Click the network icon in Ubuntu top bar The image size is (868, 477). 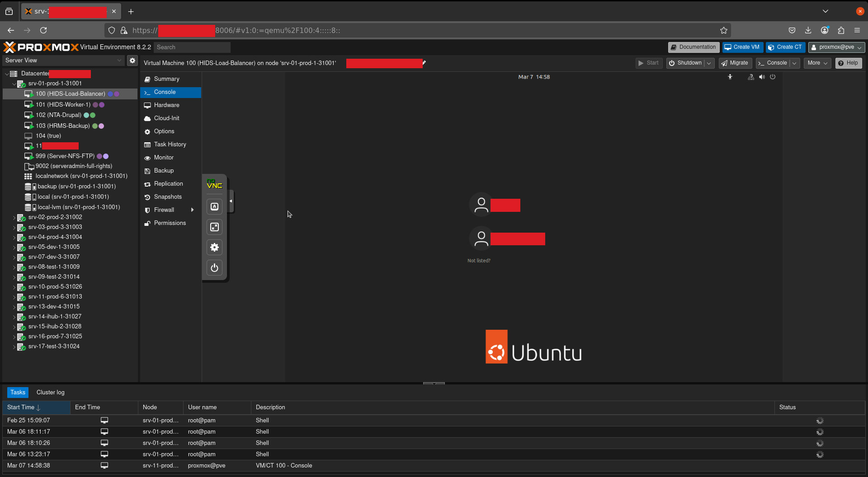[x=751, y=77]
